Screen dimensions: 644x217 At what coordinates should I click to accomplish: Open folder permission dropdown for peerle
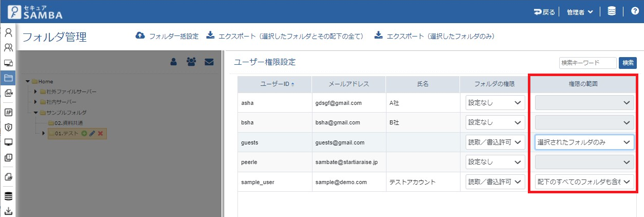coord(495,162)
